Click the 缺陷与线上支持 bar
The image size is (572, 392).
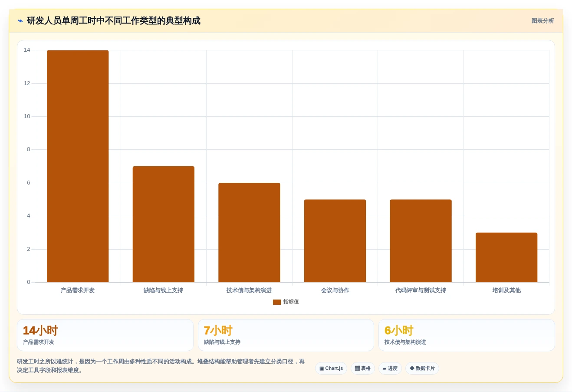pyautogui.click(x=164, y=224)
